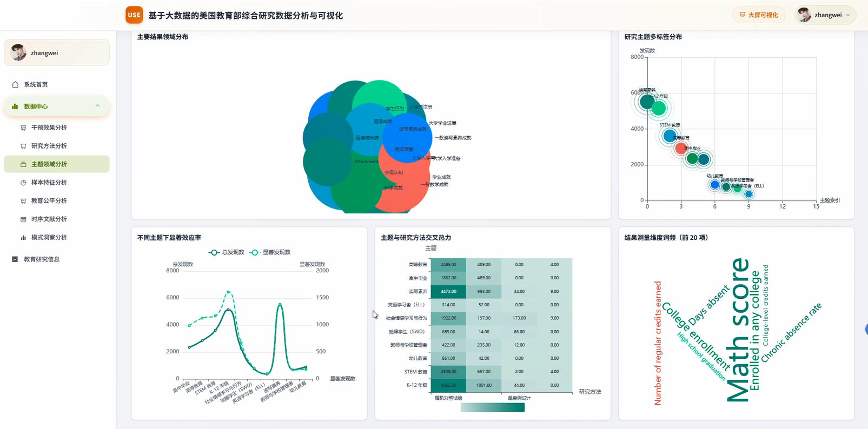Click the 学生行为 light green circle
Screen dimensions: 868x429
click(x=380, y=100)
